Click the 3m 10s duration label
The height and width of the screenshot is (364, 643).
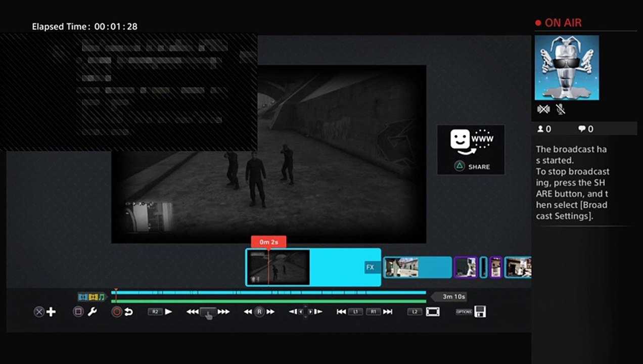tap(449, 297)
